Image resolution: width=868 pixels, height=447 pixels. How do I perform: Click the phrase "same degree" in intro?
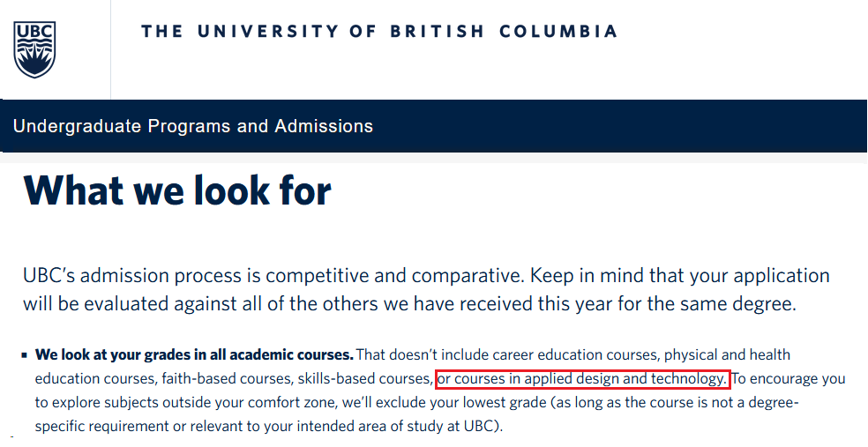[752, 305]
